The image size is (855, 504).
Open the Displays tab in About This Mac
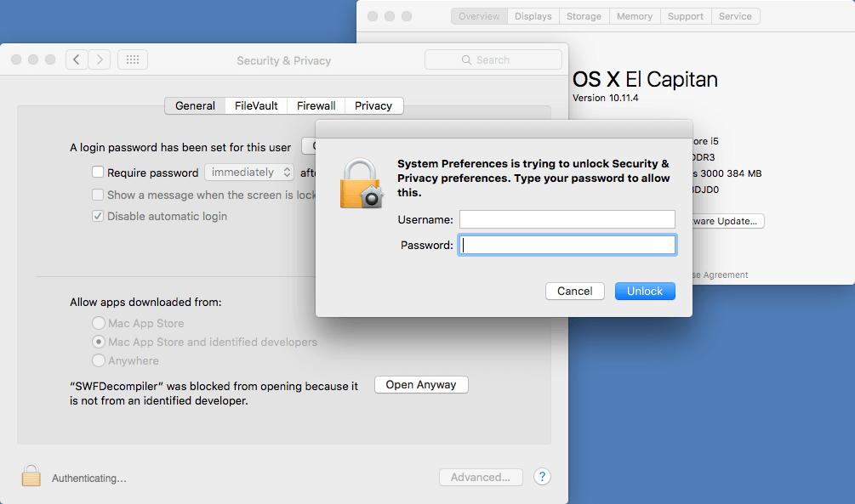(533, 16)
